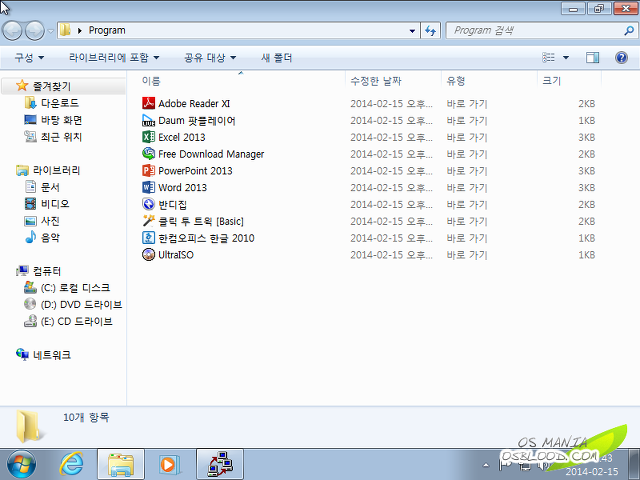This screenshot has height=480, width=640.
Task: Select the 반디집 shortcut icon
Action: point(148,204)
